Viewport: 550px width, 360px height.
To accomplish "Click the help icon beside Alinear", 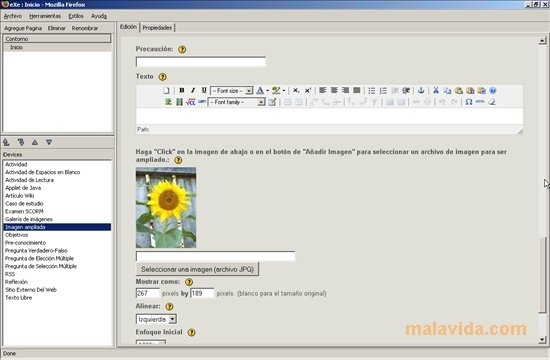I will coord(169,306).
